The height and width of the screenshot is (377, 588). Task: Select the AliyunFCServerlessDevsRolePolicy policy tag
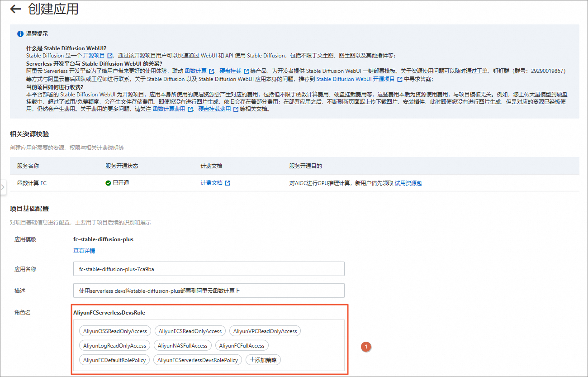coord(198,360)
